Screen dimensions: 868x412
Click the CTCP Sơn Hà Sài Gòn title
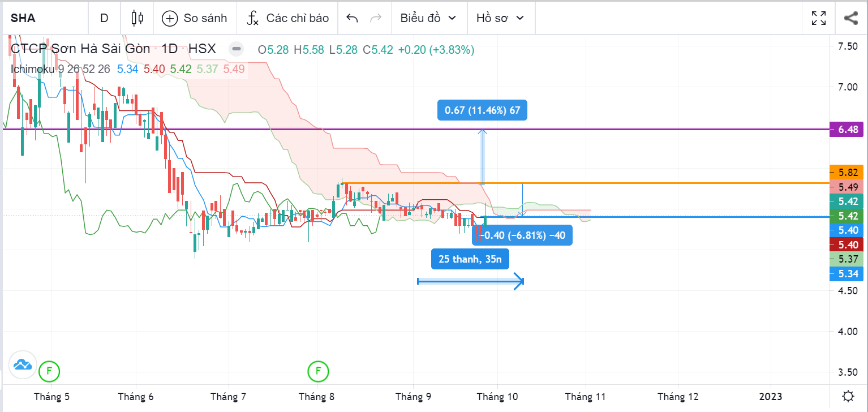[80, 49]
